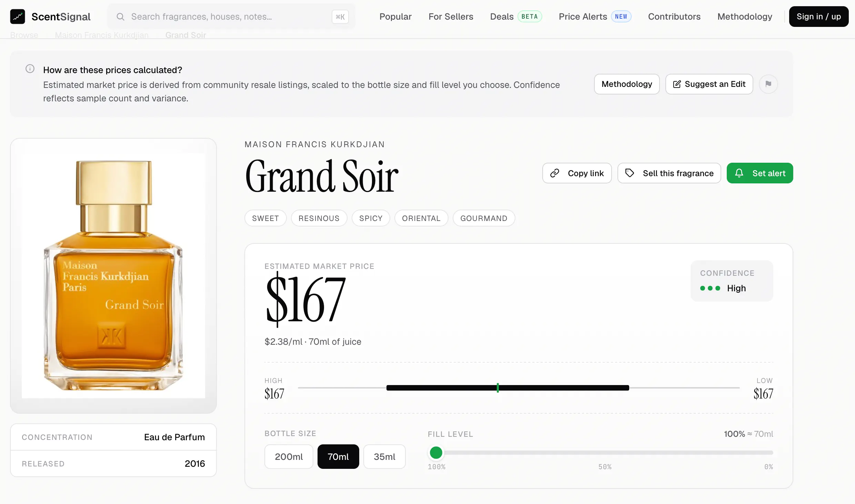Click the Grand Soir fragrance title

(322, 176)
